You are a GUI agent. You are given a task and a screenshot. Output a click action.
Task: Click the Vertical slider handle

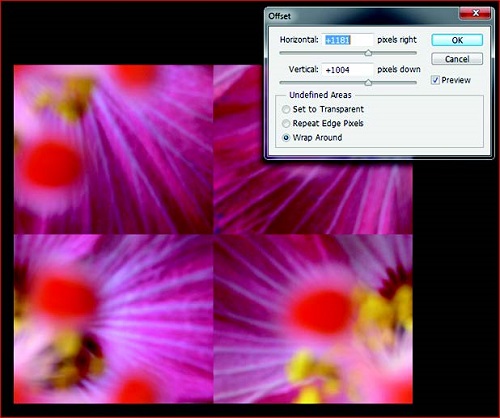click(x=368, y=82)
